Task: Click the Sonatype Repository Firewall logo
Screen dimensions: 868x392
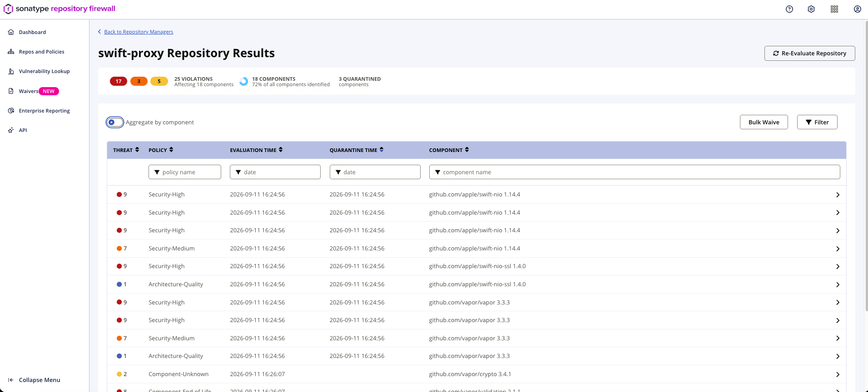Action: point(60,9)
